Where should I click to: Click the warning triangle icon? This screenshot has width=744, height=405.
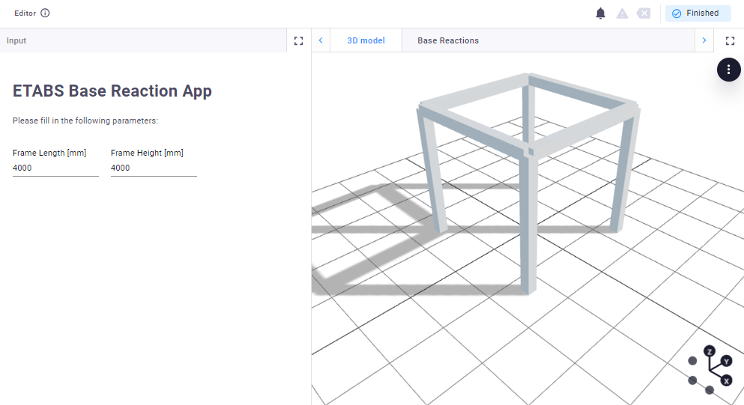[622, 13]
